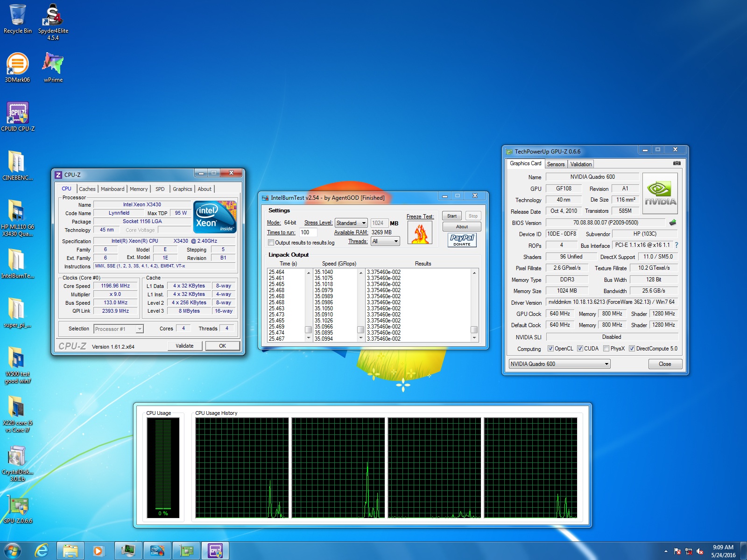
Task: Click the taskbar clock showing 9:09 AM
Action: pos(723,551)
